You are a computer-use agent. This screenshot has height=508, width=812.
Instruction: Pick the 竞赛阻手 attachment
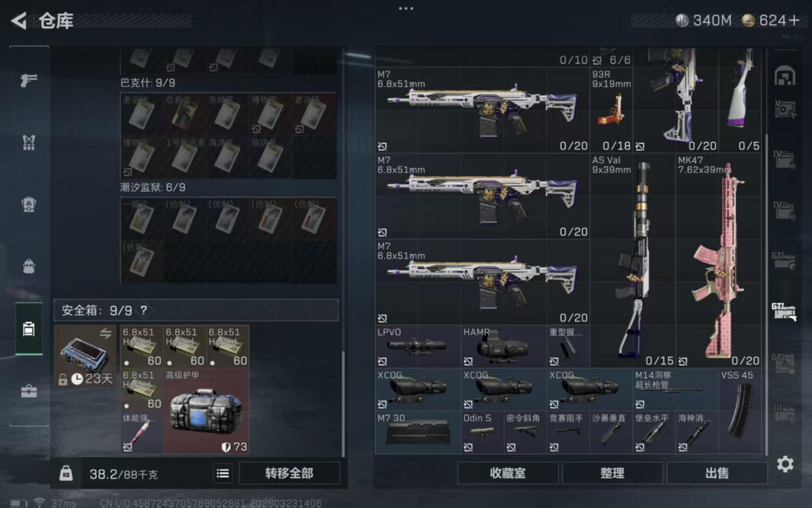tap(568, 432)
